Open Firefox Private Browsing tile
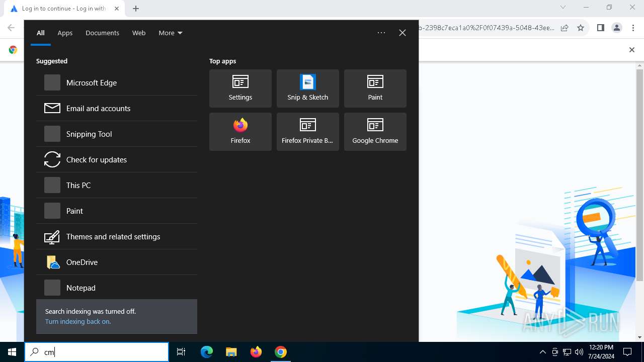Screen dimensions: 644x362 [x=308, y=132]
